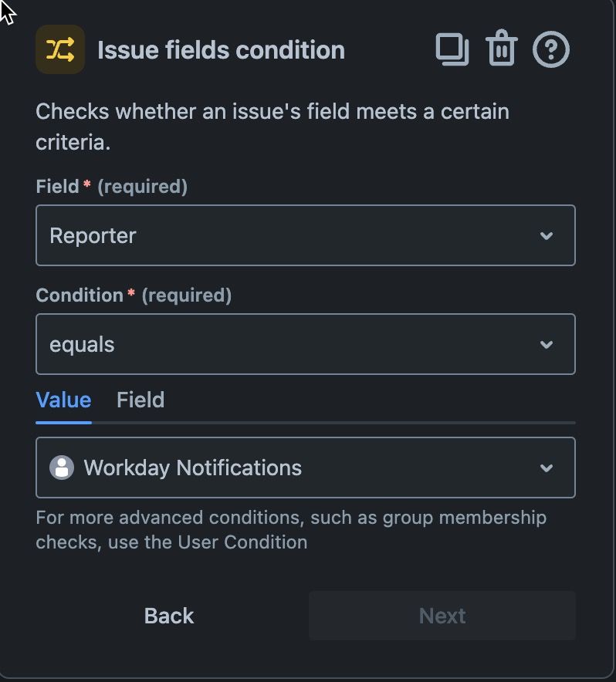
Task: Click the Field required label
Action: pos(112,186)
